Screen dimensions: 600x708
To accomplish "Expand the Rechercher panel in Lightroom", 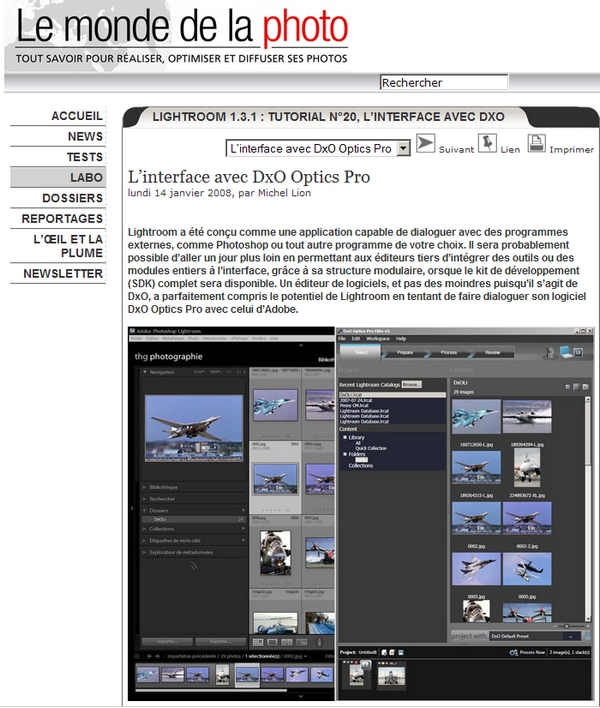I will click(x=145, y=499).
